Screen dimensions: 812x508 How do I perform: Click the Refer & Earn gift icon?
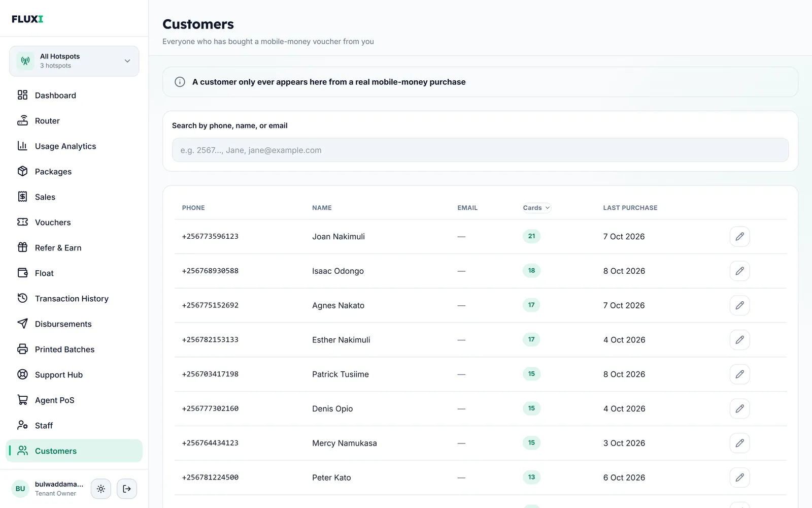tap(22, 247)
